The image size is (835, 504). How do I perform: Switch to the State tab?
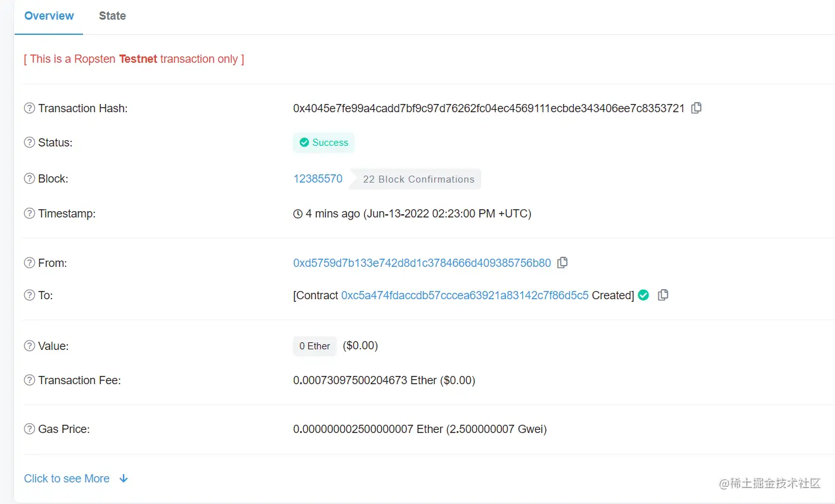112,16
